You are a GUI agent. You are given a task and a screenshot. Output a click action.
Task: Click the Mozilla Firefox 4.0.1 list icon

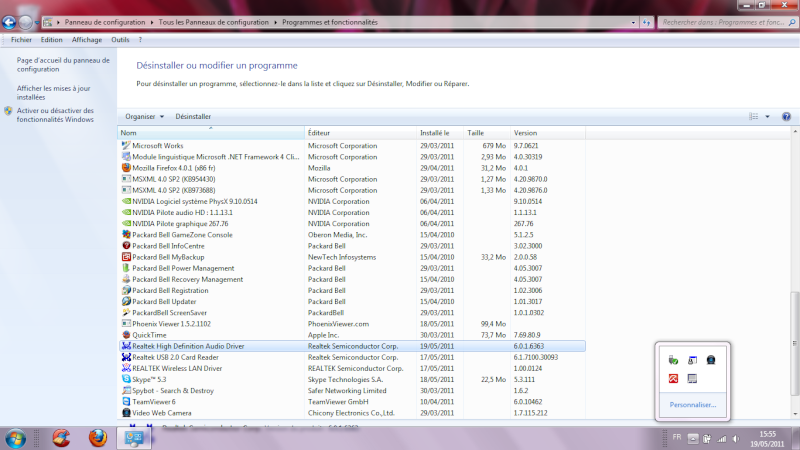126,167
